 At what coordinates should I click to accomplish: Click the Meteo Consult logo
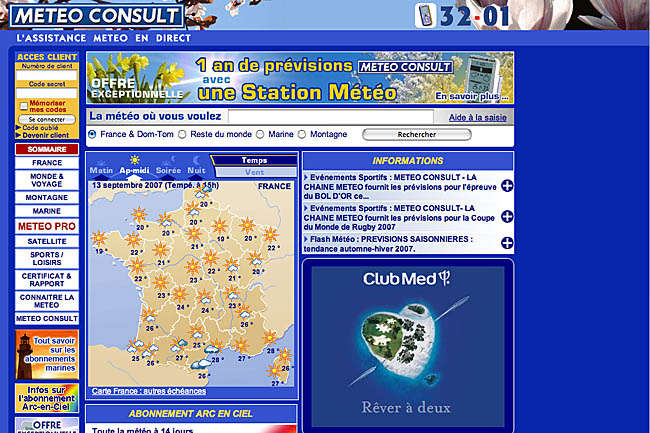coord(96,16)
